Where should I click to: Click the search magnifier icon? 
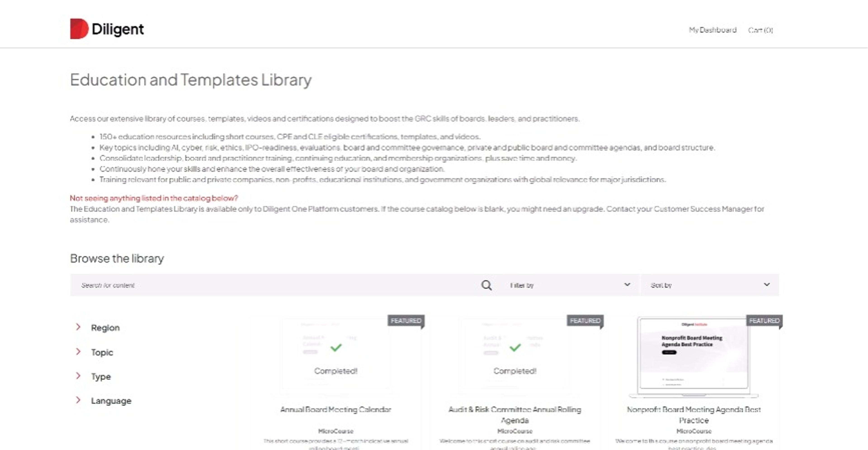pyautogui.click(x=486, y=285)
